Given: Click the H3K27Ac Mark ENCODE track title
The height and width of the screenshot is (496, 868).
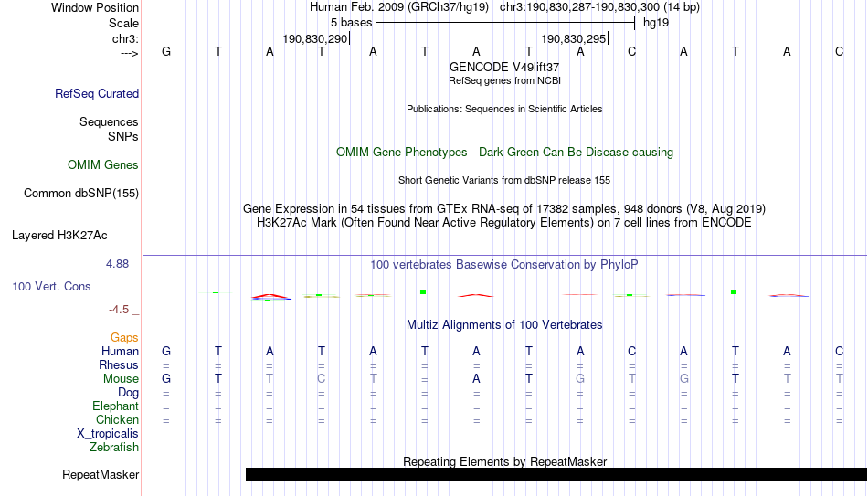Looking at the screenshot, I should coord(504,223).
